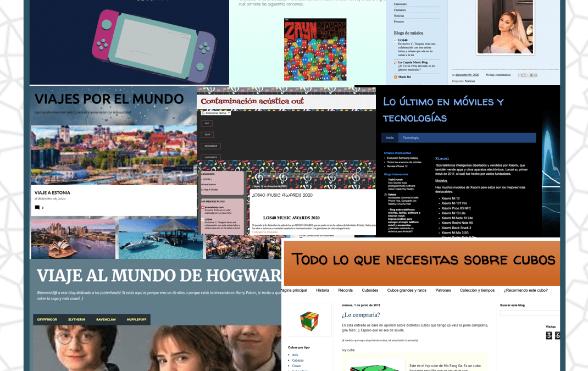
Task: Open the VIAJE A ESTONIA post
Action: click(52, 193)
